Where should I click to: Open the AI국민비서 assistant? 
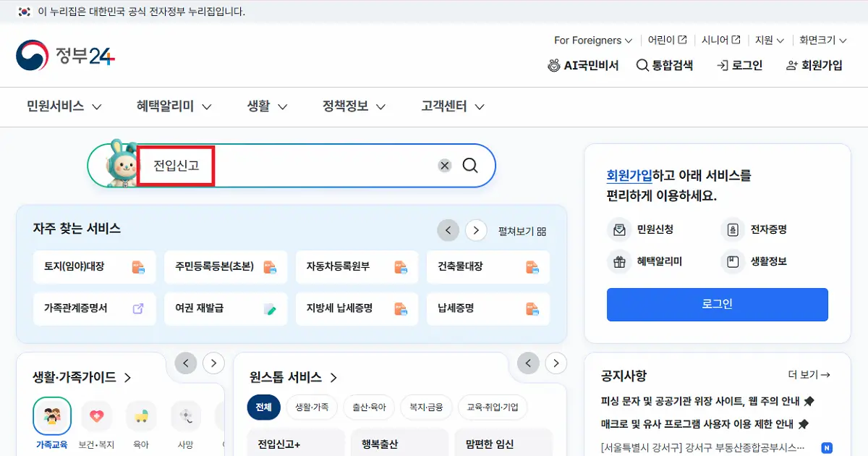(x=583, y=65)
